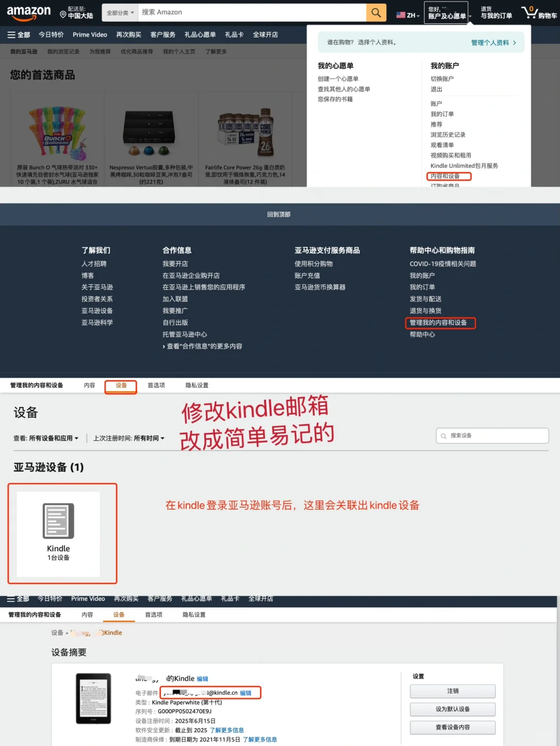This screenshot has height=746, width=560.
Task: Open the Bunch O Balloons product thumbnail
Action: [57, 133]
